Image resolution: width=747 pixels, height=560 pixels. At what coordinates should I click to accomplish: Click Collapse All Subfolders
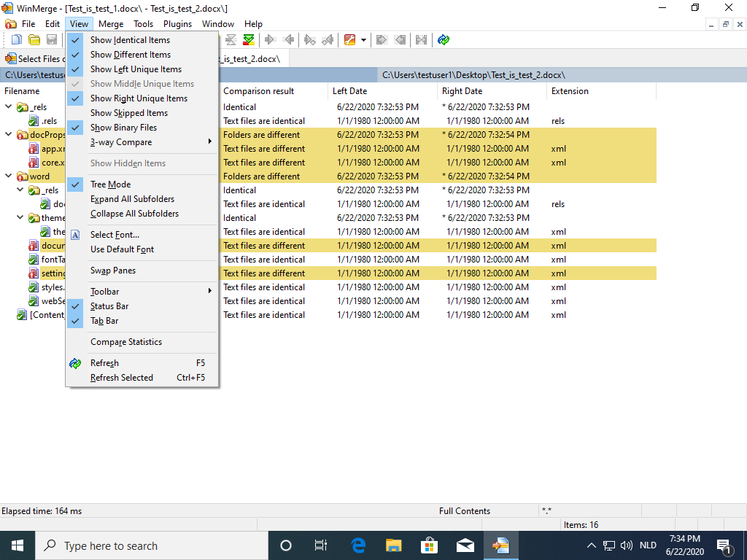[142, 214]
